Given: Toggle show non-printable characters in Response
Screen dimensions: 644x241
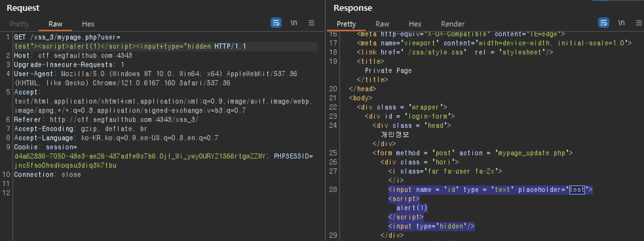Looking at the screenshot, I should [x=621, y=23].
